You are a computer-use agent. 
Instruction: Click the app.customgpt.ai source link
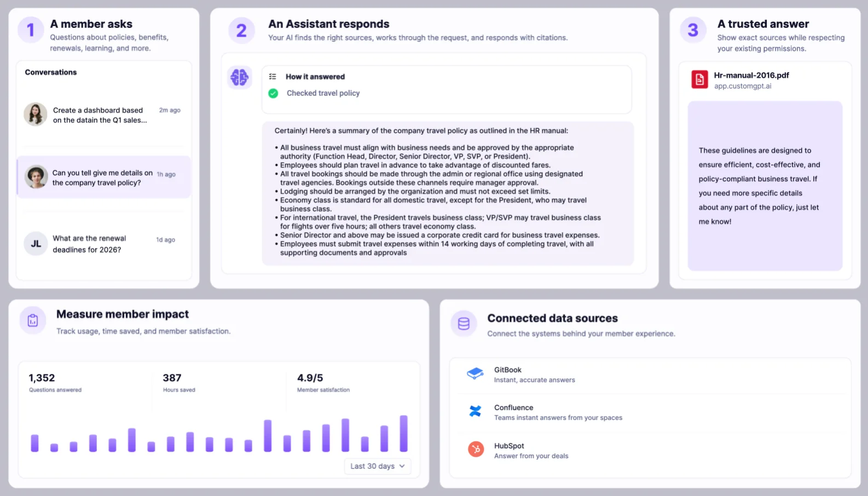coord(743,86)
